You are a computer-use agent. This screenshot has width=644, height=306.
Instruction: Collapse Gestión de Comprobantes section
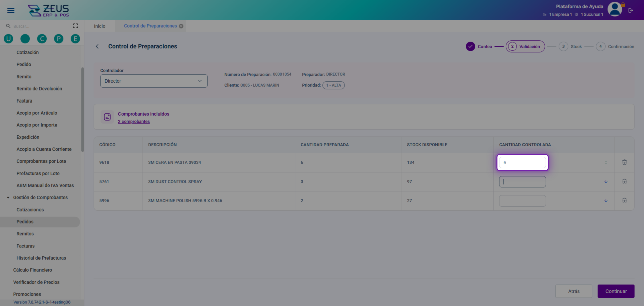[x=8, y=197]
